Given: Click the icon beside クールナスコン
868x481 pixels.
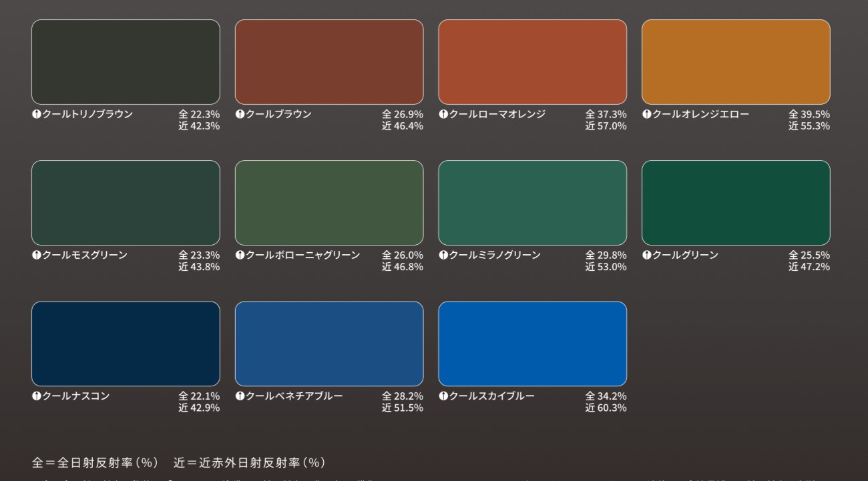Looking at the screenshot, I should click(x=36, y=396).
